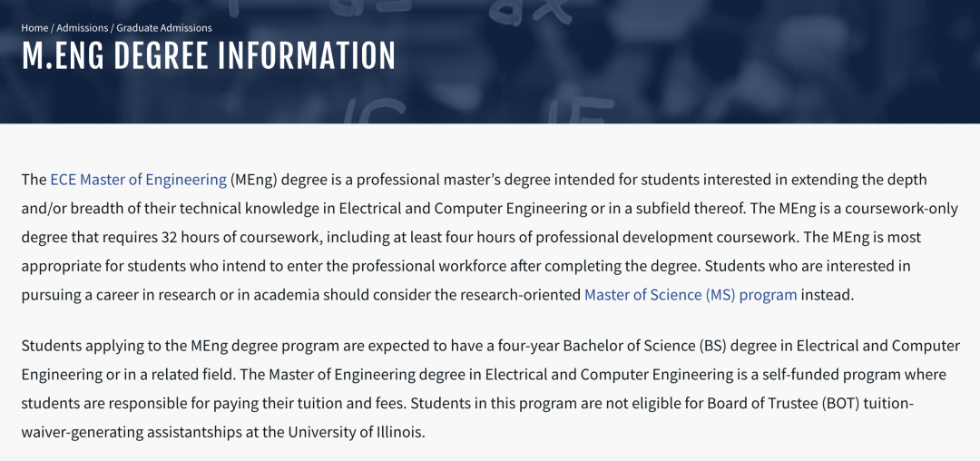Click the "University of Illinois." text
The width and height of the screenshot is (980, 461).
tap(356, 432)
